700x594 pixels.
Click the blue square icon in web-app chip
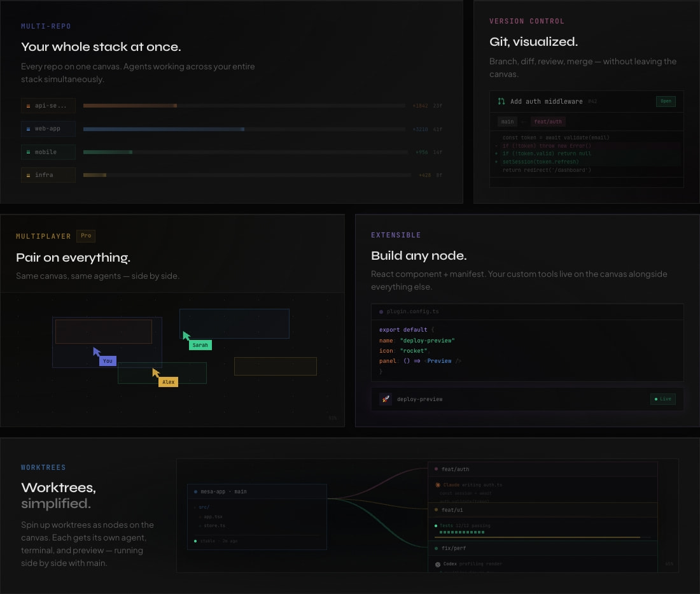(x=28, y=129)
